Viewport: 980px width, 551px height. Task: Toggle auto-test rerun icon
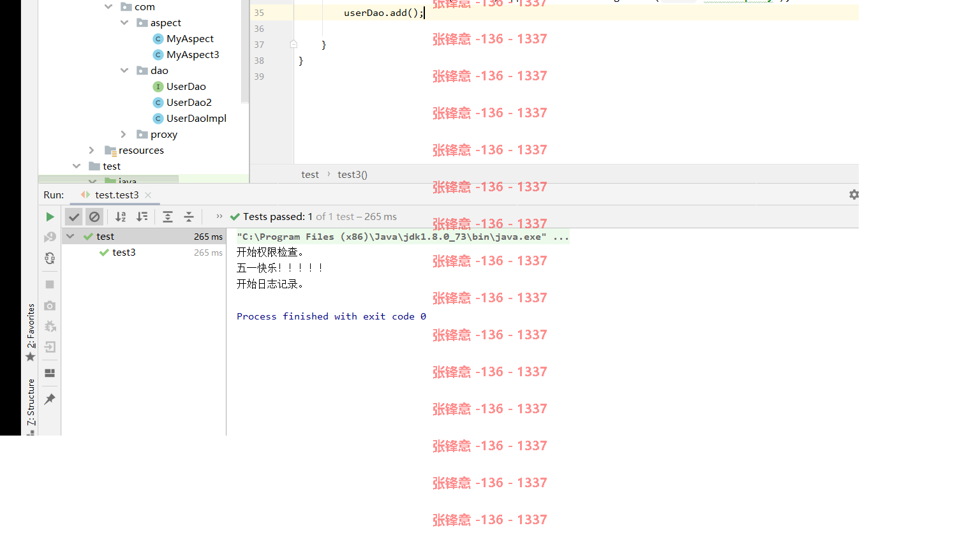(x=50, y=258)
